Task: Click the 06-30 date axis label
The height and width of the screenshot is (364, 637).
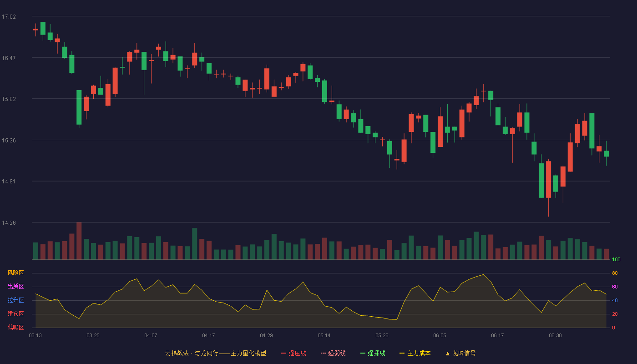Action: pyautogui.click(x=555, y=335)
